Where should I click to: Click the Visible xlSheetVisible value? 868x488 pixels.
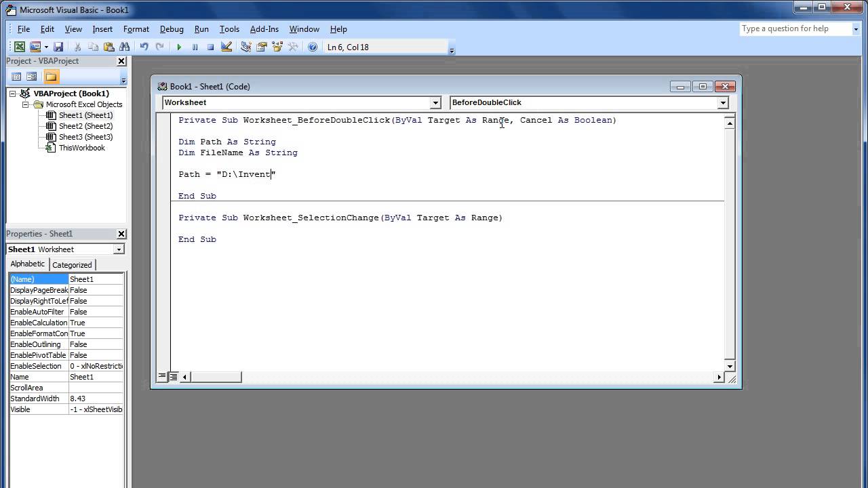pos(96,409)
